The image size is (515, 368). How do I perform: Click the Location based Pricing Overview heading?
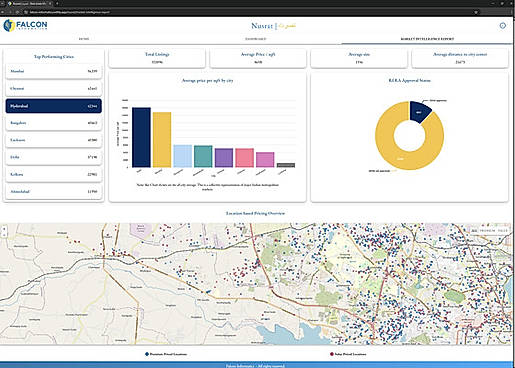pyautogui.click(x=255, y=213)
